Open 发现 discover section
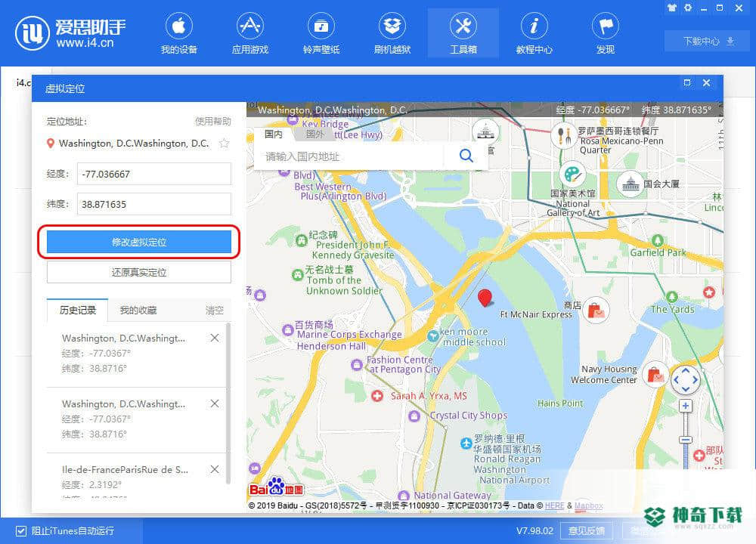756x544 pixels. 605,33
